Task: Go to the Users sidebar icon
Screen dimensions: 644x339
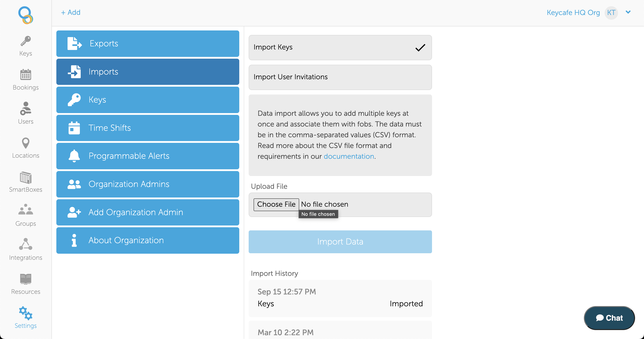Action: pos(25,108)
